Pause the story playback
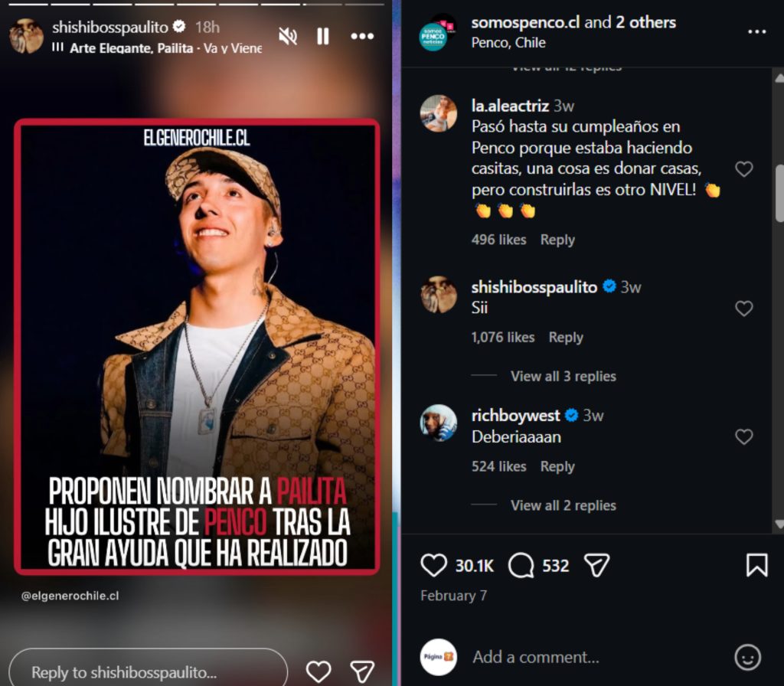This screenshot has height=686, width=784. pos(323,36)
